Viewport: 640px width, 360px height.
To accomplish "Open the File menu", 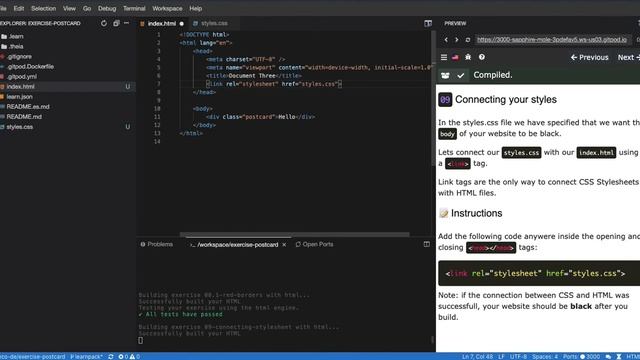I will click(x=3, y=8).
